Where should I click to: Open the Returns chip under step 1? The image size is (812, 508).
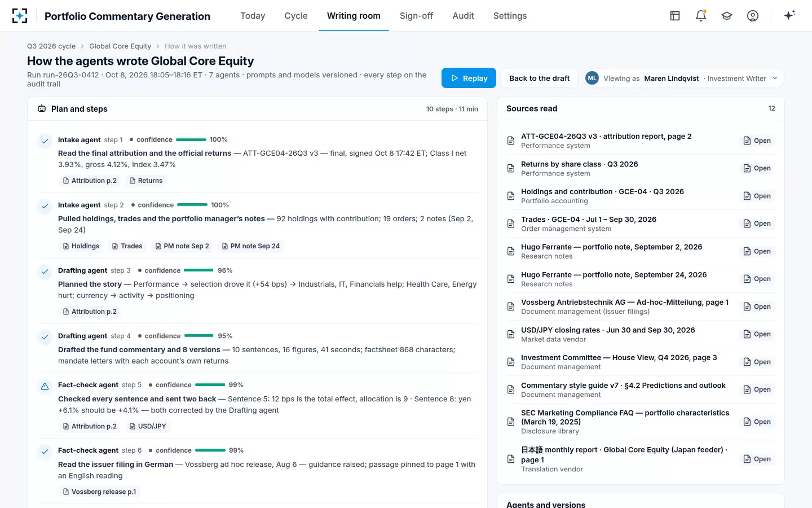click(x=146, y=181)
